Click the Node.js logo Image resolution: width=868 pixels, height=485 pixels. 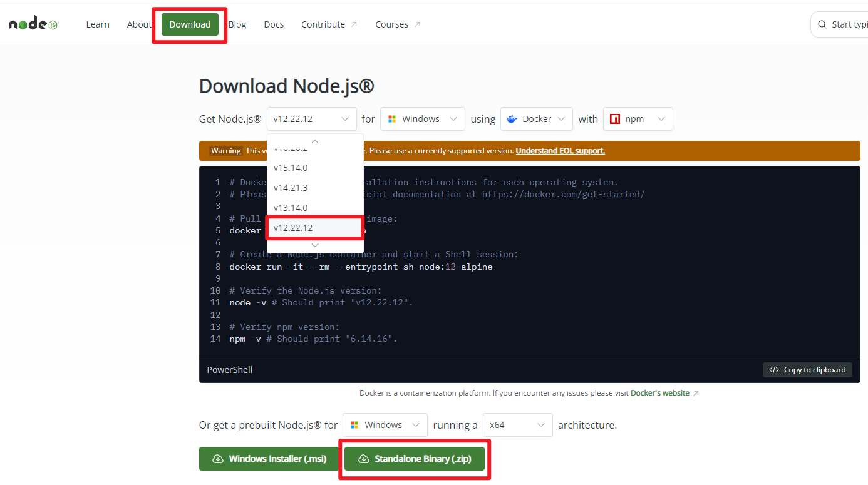click(x=33, y=24)
